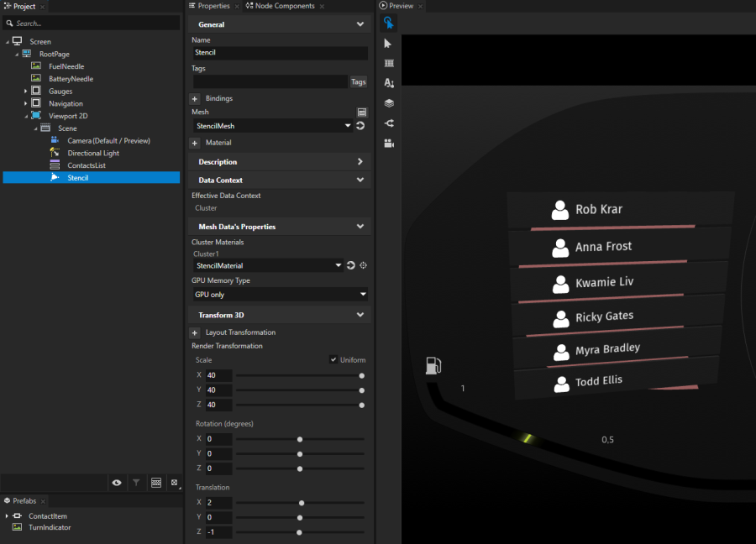Activate the Interact tool in Preview toolbar

point(388,23)
